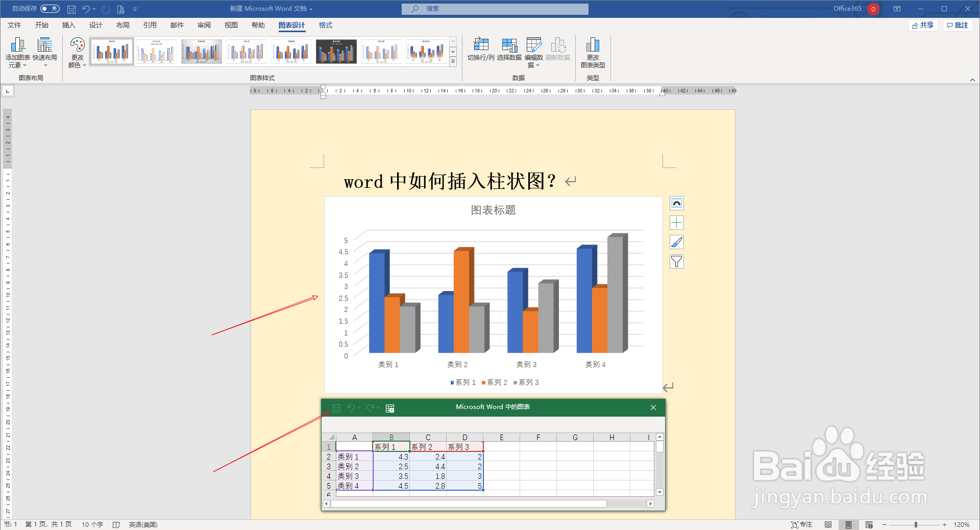
Task: Switch to the 插入 tab
Action: (x=68, y=25)
